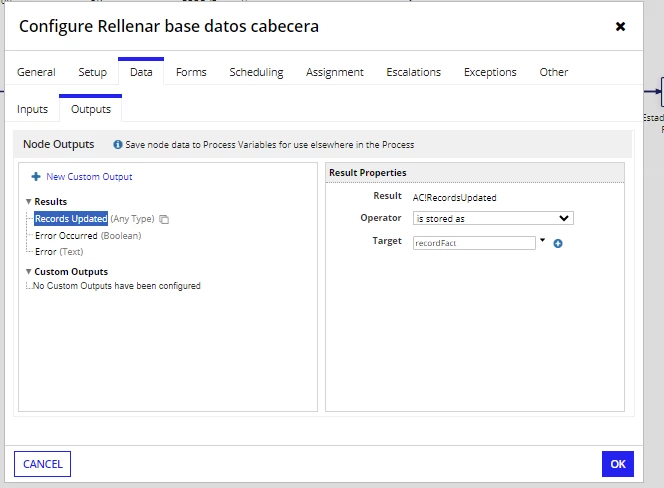
Task: Click the Node Outputs info icon
Action: coord(118,145)
